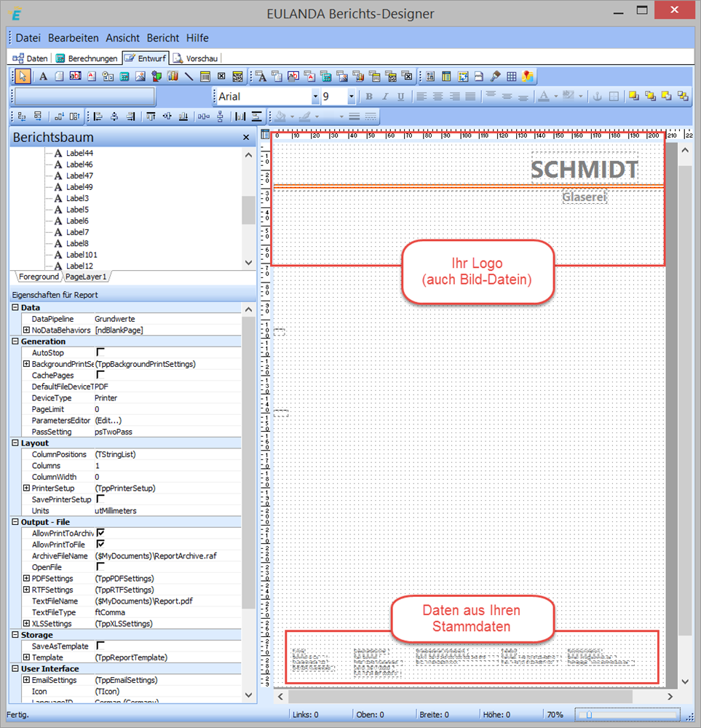Click the align left edges icon

pos(98,116)
